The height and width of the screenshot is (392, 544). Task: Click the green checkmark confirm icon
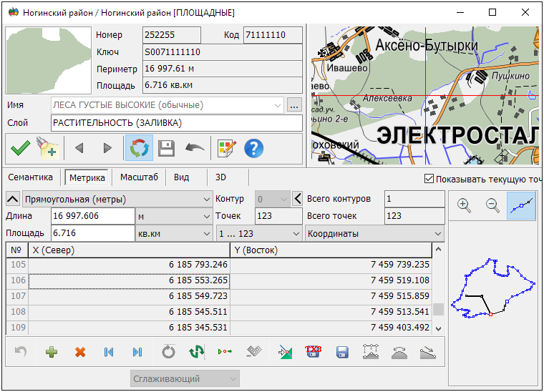21,148
